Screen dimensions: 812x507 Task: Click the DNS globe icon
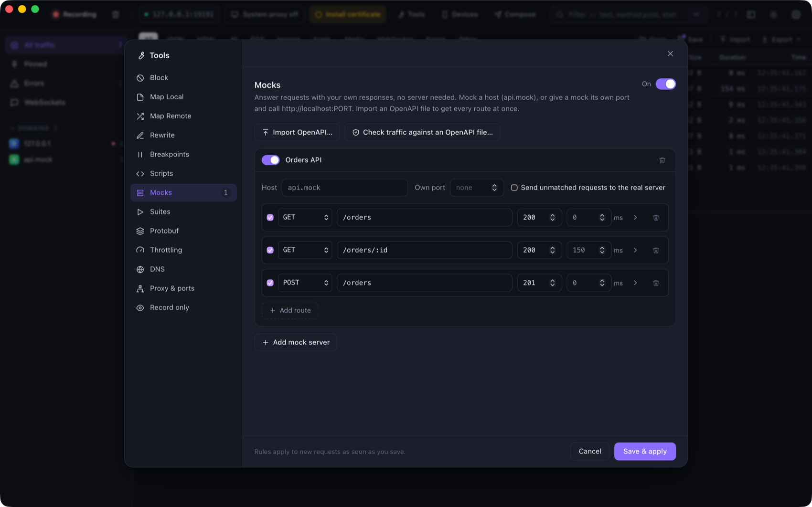140,269
